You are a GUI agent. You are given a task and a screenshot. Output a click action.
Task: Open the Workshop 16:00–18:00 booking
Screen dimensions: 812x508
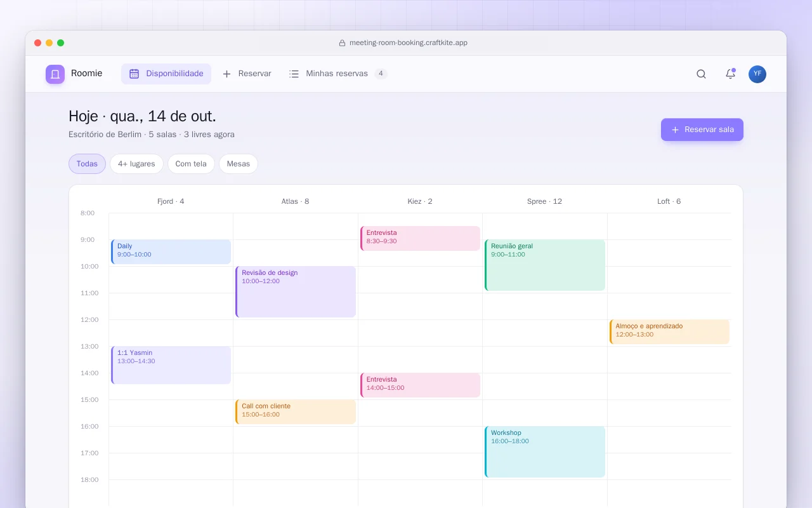tap(545, 451)
